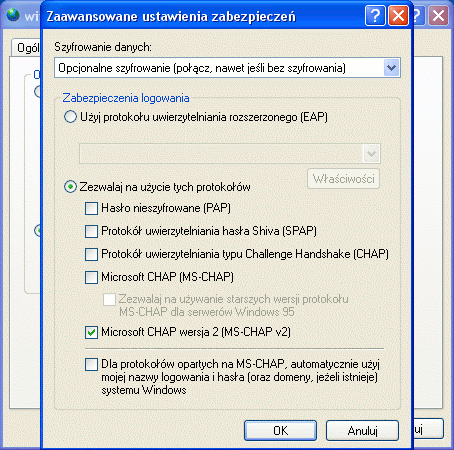Click the Opcjonalne szyfrowanie combo box
454x450 pixels.
pyautogui.click(x=227, y=68)
